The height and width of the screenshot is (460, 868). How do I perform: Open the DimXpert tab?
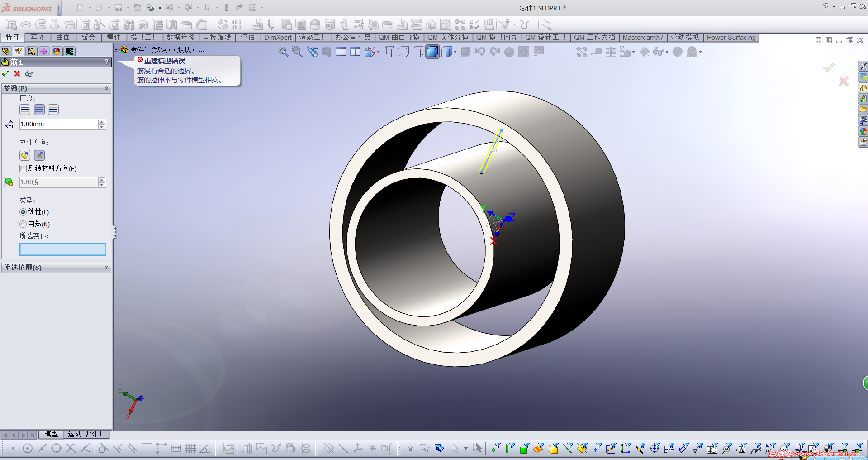point(278,38)
